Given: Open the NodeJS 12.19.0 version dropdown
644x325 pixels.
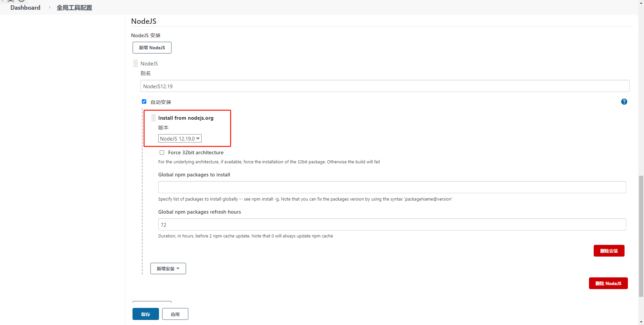Looking at the screenshot, I should click(x=180, y=139).
